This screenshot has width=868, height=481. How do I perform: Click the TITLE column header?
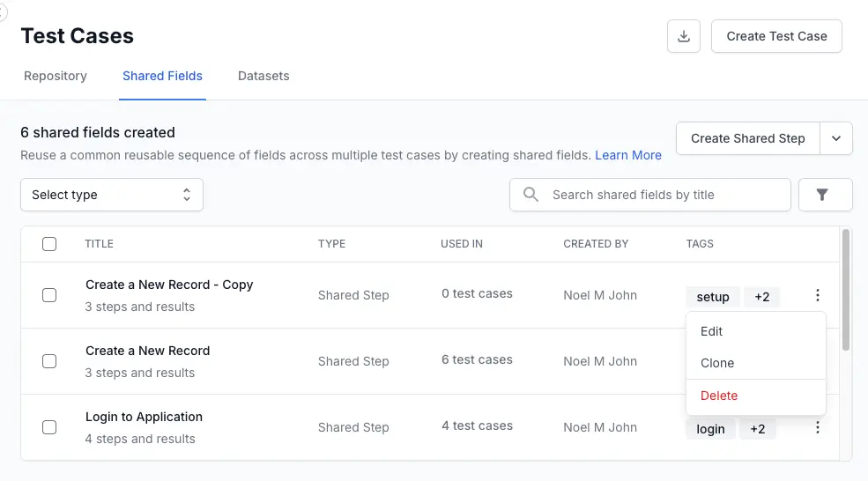(99, 243)
